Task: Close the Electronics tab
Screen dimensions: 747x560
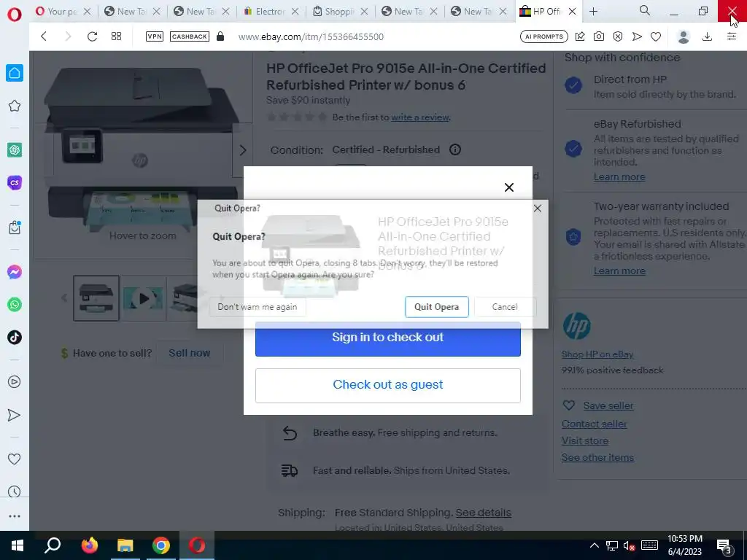Action: (295, 12)
